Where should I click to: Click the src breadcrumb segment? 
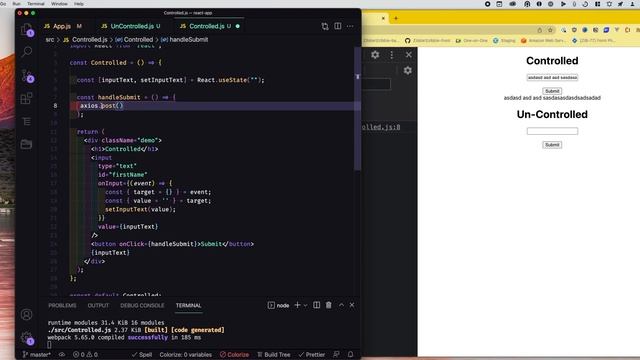point(50,40)
